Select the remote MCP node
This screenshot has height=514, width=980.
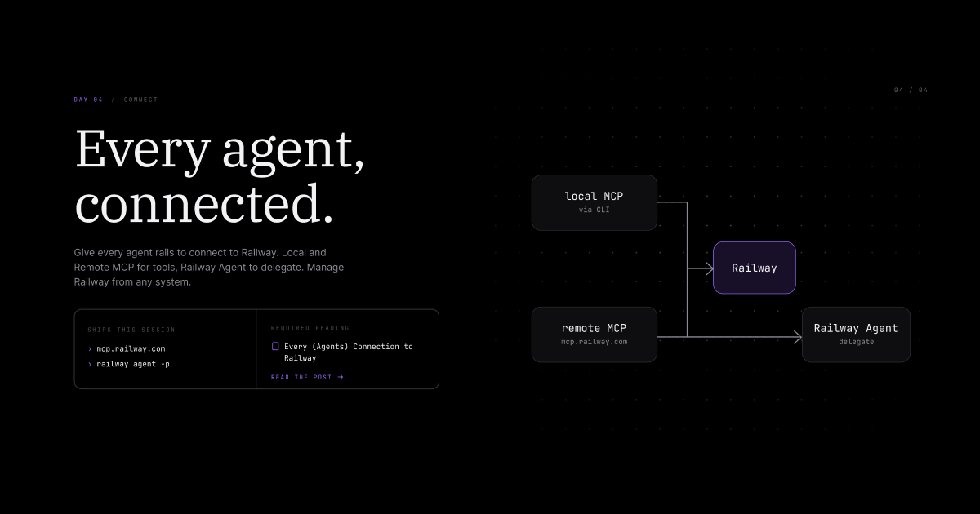click(x=594, y=335)
